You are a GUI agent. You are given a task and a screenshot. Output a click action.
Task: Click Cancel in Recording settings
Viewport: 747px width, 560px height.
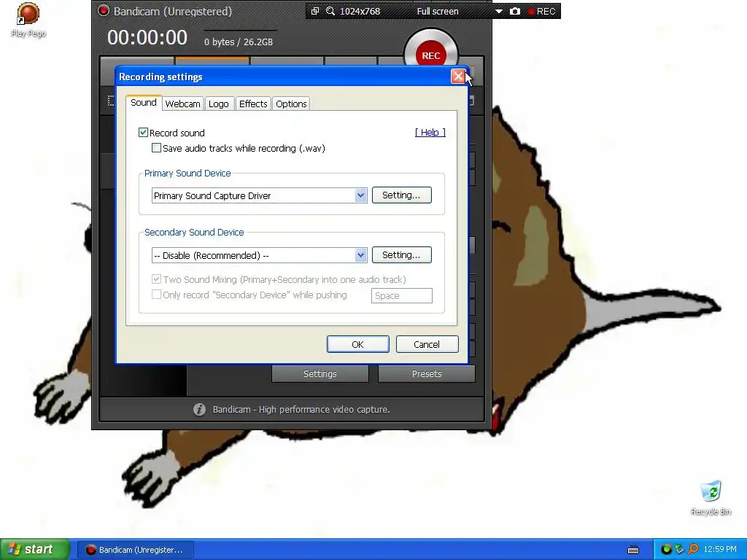(x=427, y=344)
